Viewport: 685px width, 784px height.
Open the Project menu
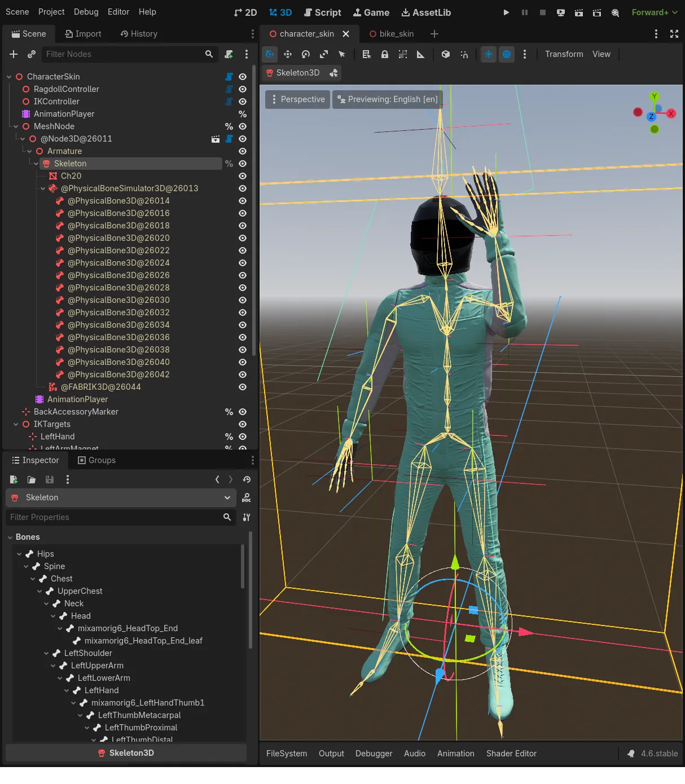(x=51, y=12)
